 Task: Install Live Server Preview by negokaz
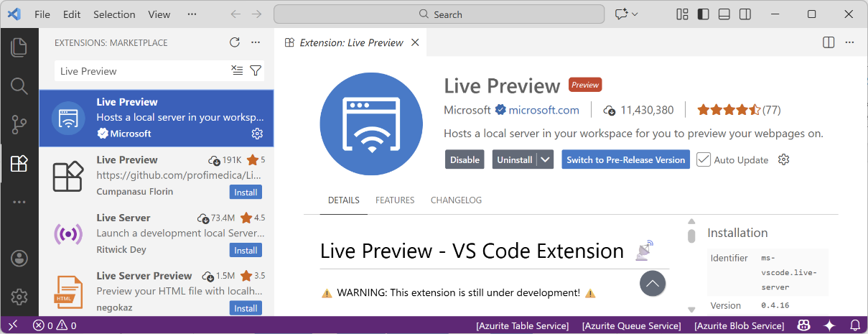pyautogui.click(x=246, y=308)
